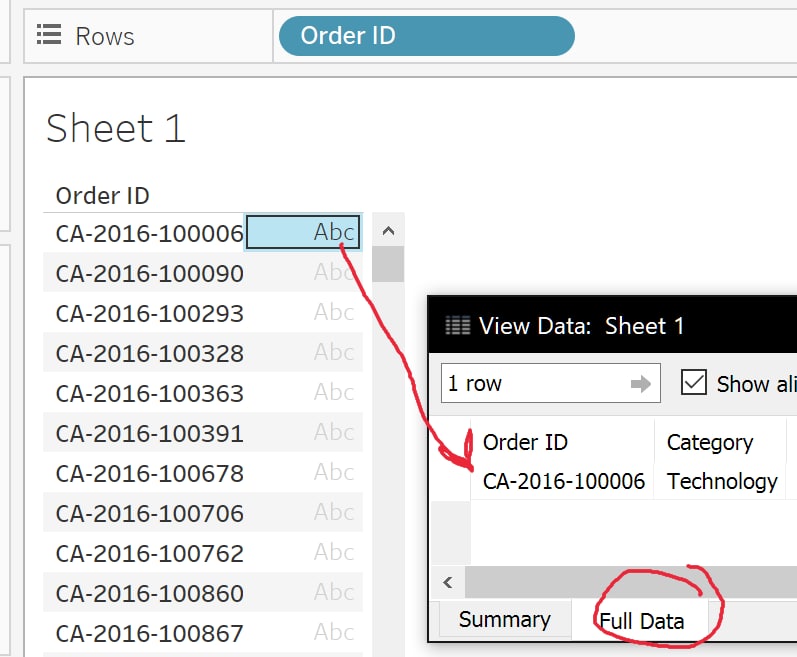
Task: Select row label CA-2016-100678
Action: (x=149, y=474)
